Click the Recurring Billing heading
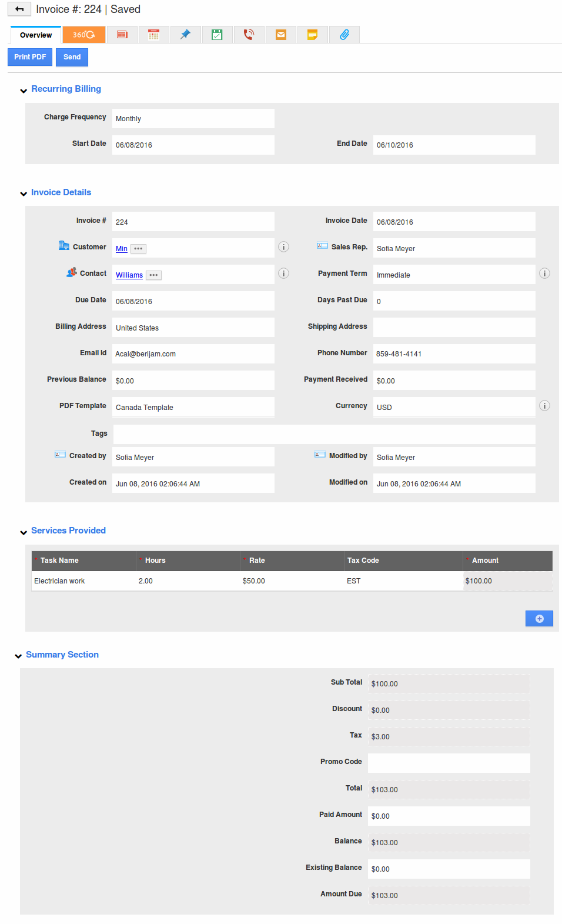 click(66, 89)
